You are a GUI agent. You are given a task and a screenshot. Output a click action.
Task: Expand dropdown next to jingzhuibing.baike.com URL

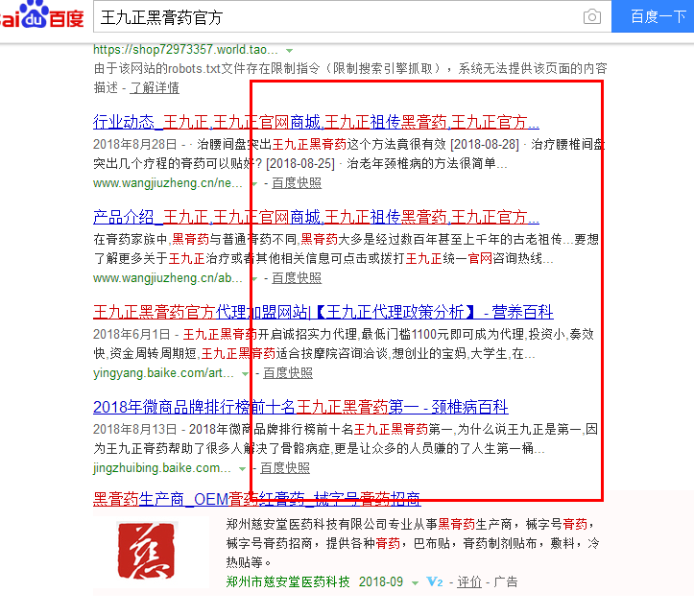(x=242, y=468)
